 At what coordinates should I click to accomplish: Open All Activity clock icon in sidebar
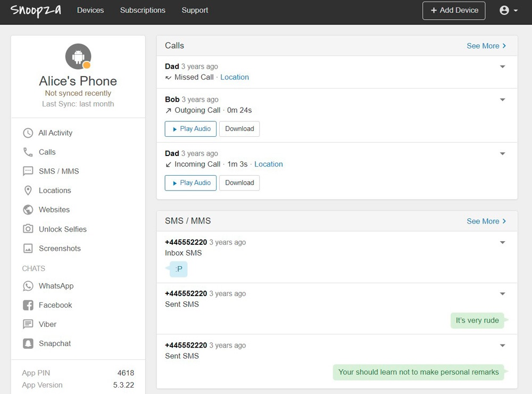click(28, 133)
